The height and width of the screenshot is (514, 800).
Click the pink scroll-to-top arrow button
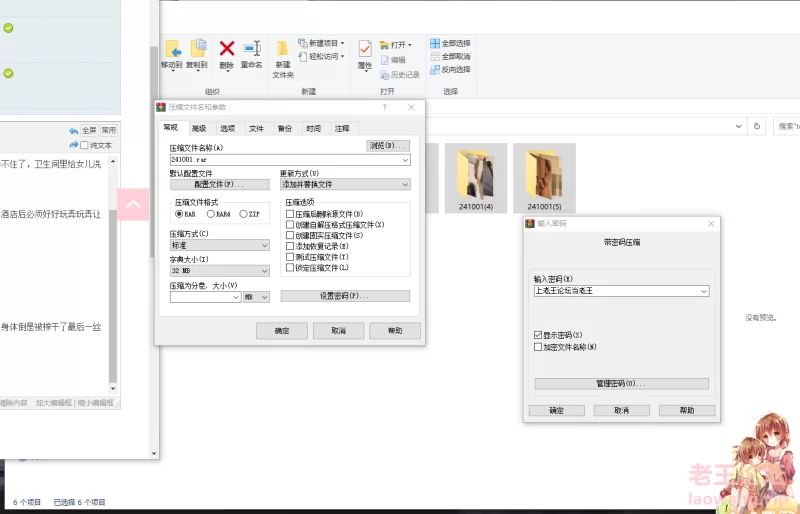click(133, 205)
